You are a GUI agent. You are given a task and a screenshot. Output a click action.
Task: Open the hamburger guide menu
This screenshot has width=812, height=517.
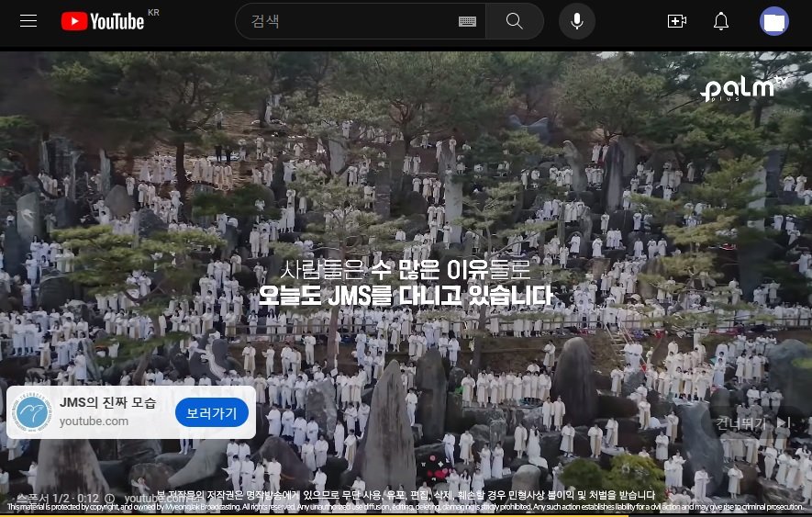tap(28, 21)
